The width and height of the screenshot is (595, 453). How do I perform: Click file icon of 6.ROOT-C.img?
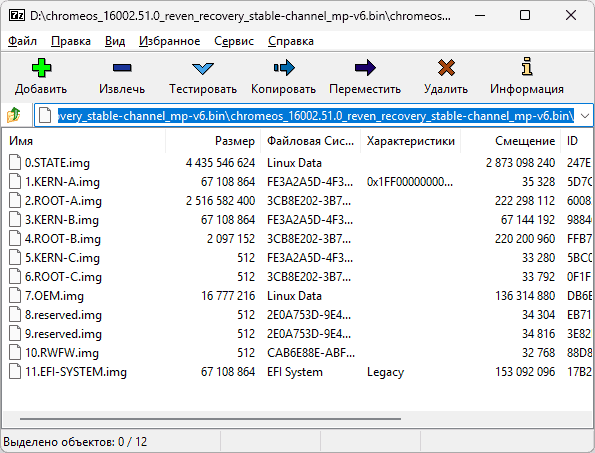coord(15,276)
